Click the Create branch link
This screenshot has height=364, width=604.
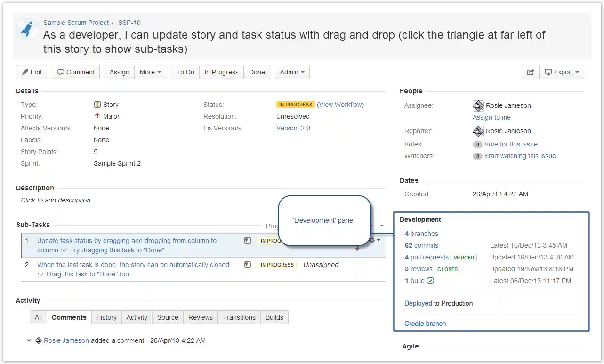click(x=425, y=324)
